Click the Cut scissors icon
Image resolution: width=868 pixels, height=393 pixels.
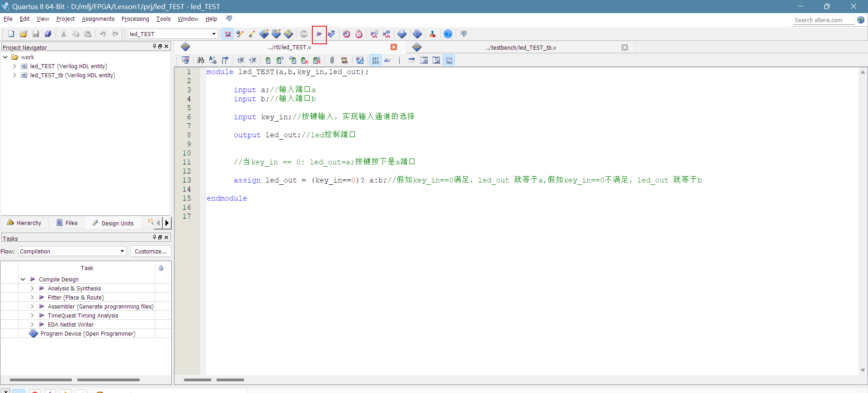click(64, 34)
